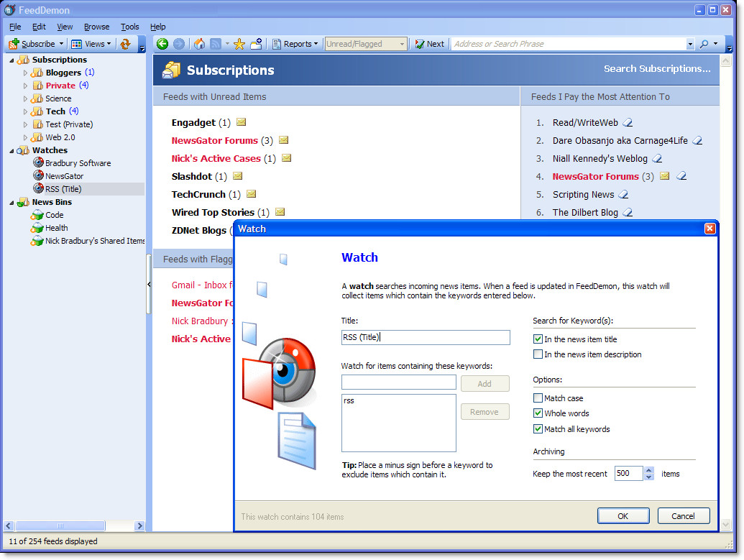
Task: Select the 'rss' keyword in the list
Action: (349, 400)
